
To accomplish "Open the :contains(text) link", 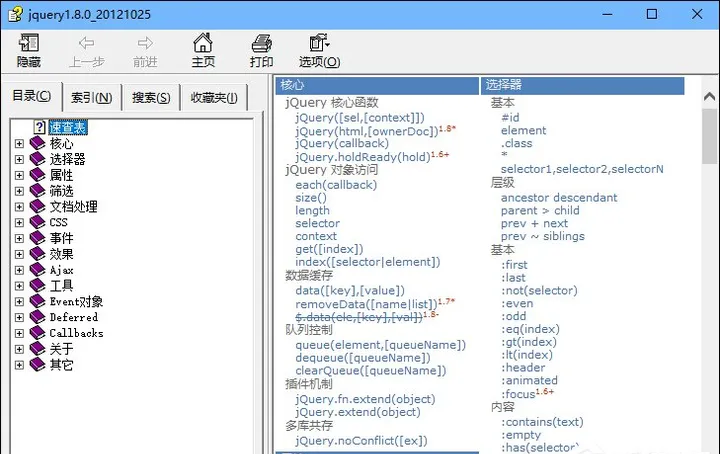I will (x=542, y=421).
